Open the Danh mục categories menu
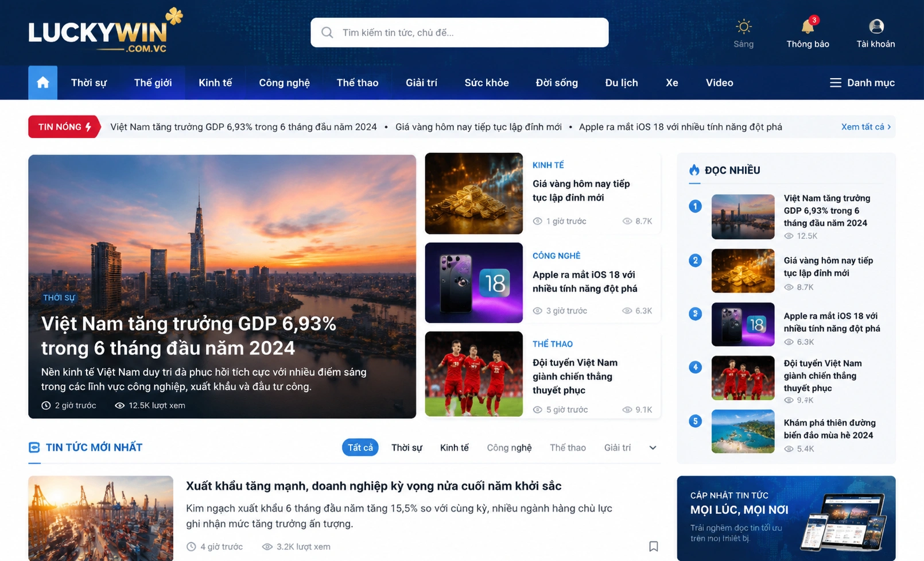 point(862,83)
